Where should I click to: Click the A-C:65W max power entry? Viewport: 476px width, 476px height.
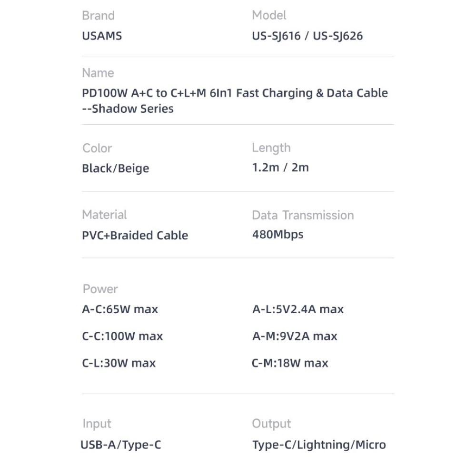pyautogui.click(x=119, y=309)
